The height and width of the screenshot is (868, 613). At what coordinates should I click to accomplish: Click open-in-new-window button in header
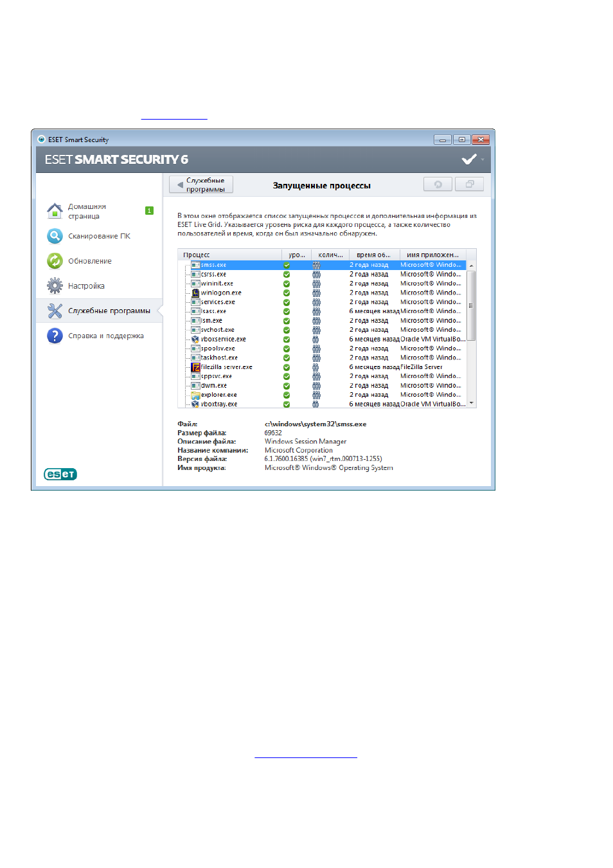point(470,185)
